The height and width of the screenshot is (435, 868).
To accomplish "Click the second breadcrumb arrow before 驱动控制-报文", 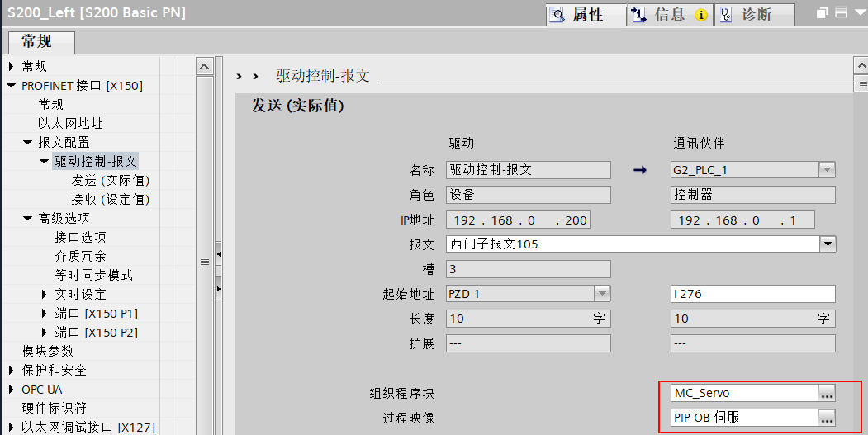I will (x=255, y=77).
